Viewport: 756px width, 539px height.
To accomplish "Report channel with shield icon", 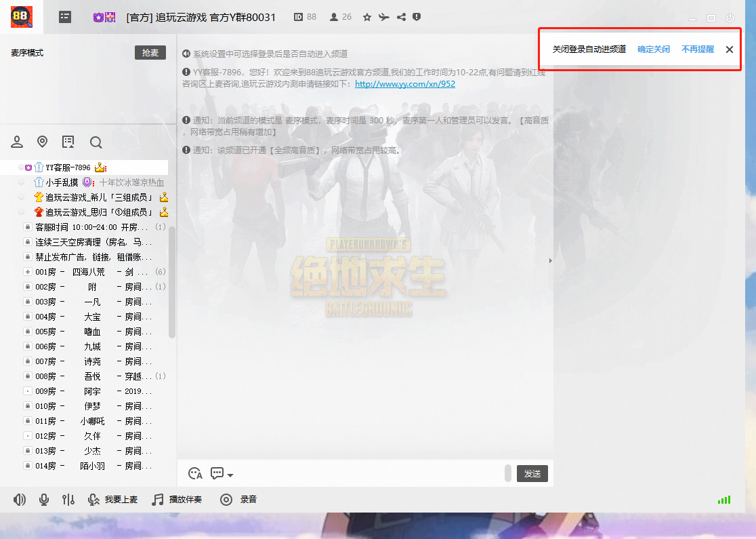I will pyautogui.click(x=417, y=17).
